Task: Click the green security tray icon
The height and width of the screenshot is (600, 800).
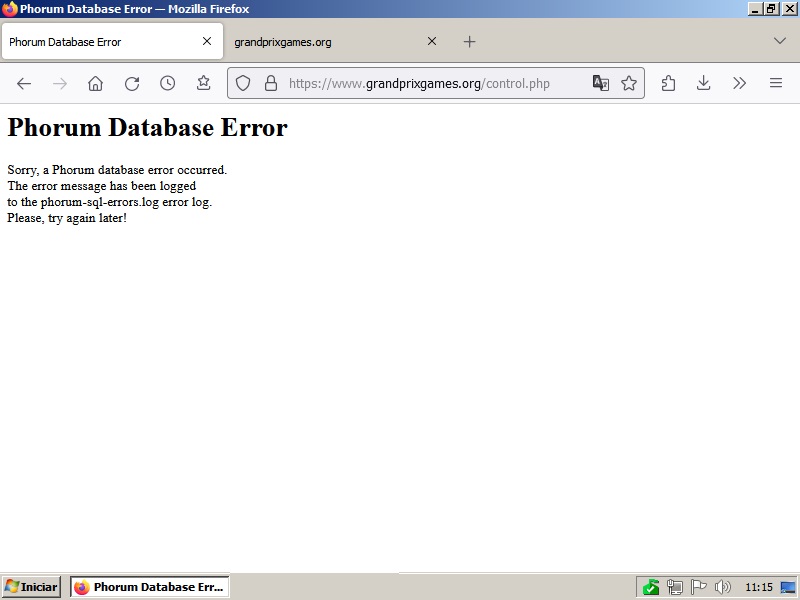Action: pos(651,587)
